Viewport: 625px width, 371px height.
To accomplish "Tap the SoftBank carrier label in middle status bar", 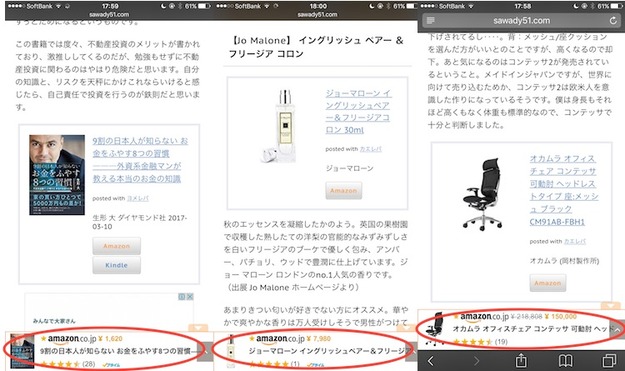I will 247,6.
